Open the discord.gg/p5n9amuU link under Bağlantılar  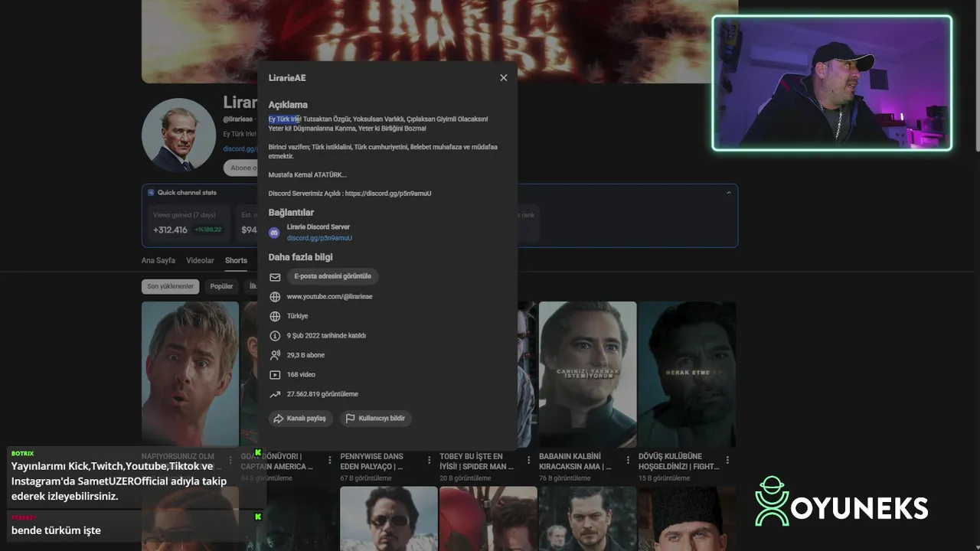click(319, 238)
